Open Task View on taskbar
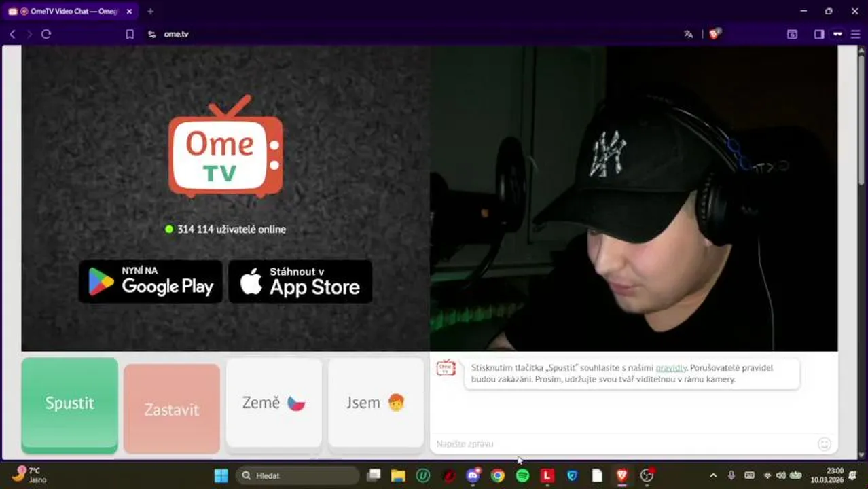Viewport: 868px width, 489px height. [374, 475]
